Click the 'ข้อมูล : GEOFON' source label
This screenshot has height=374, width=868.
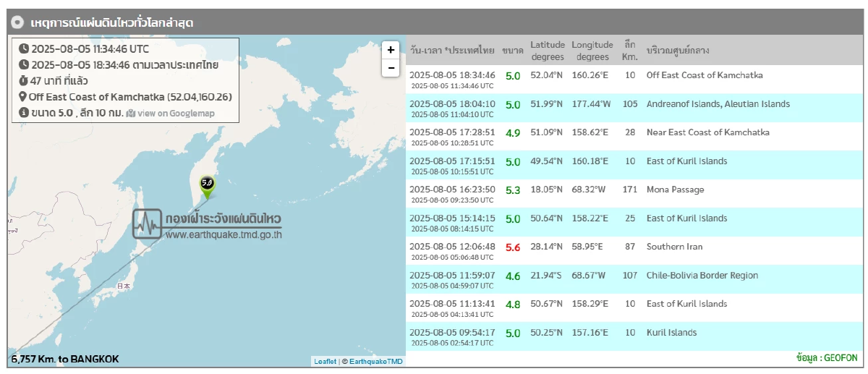click(x=827, y=358)
